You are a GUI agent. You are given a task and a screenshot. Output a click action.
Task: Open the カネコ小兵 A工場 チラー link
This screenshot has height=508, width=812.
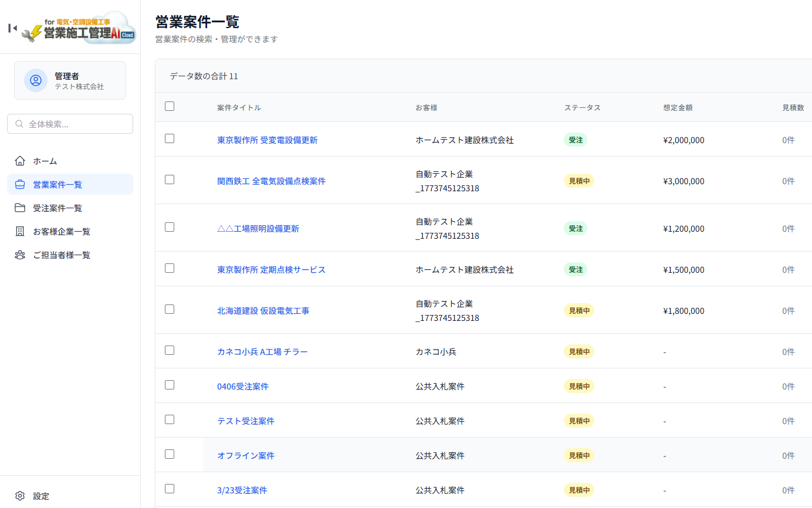[x=262, y=352]
